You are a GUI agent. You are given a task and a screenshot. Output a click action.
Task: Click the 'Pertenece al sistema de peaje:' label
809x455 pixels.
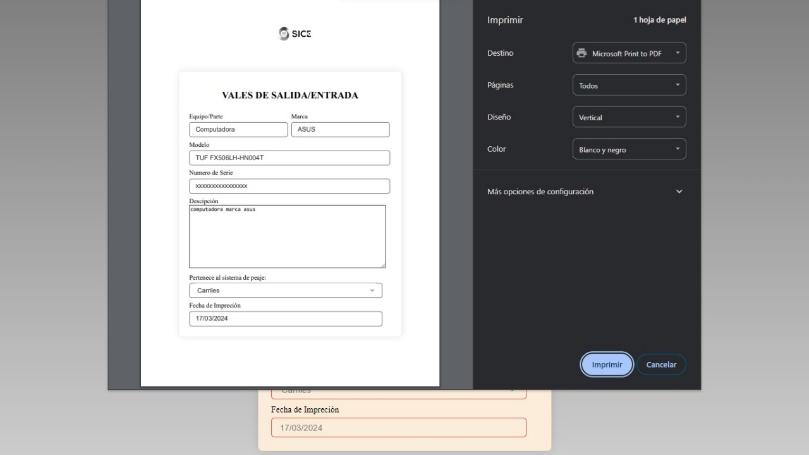228,278
